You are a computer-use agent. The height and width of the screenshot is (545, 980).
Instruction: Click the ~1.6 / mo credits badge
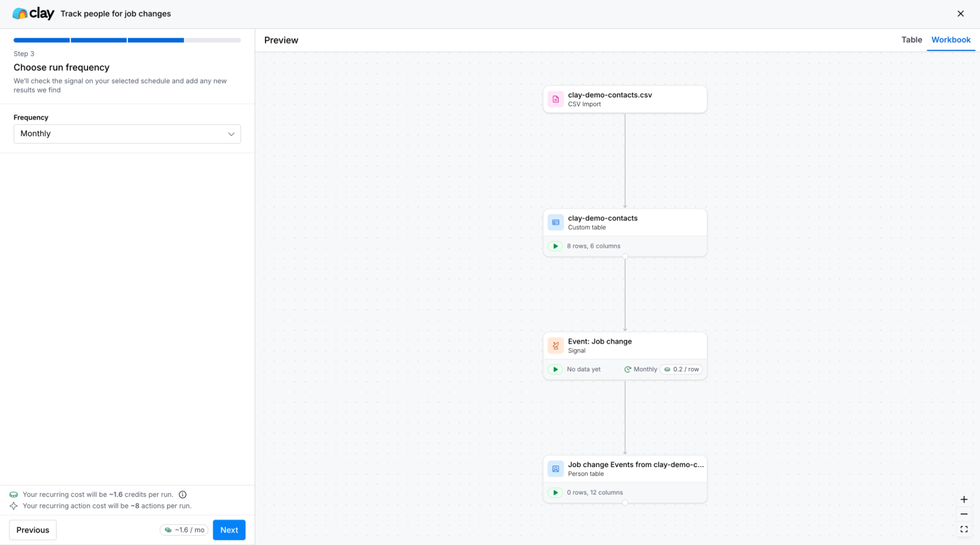click(x=184, y=530)
